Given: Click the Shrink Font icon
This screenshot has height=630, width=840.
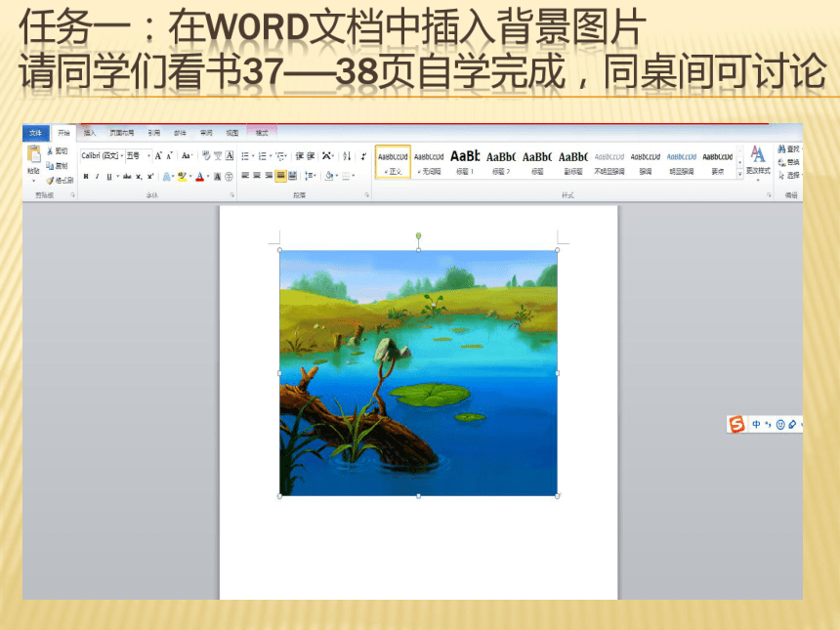Looking at the screenshot, I should [169, 156].
